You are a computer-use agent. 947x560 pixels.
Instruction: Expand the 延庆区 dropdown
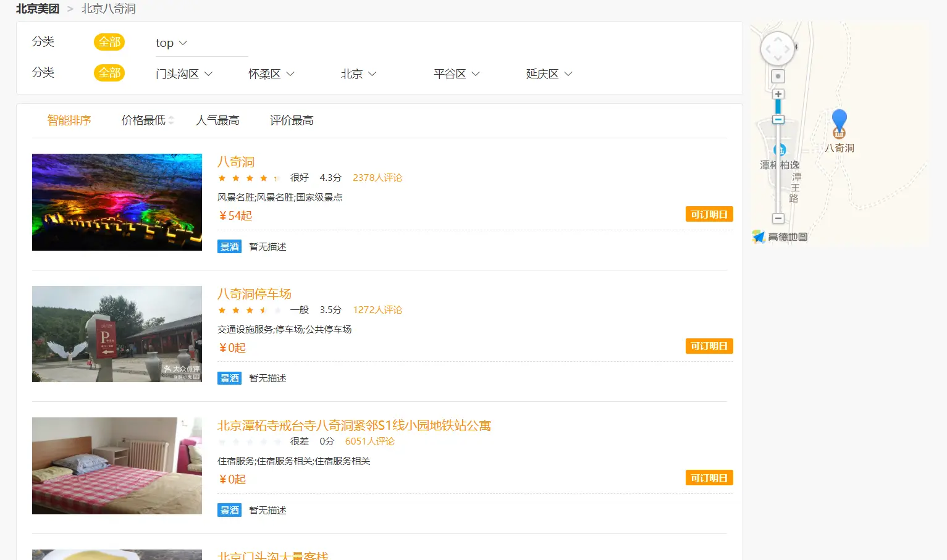549,74
